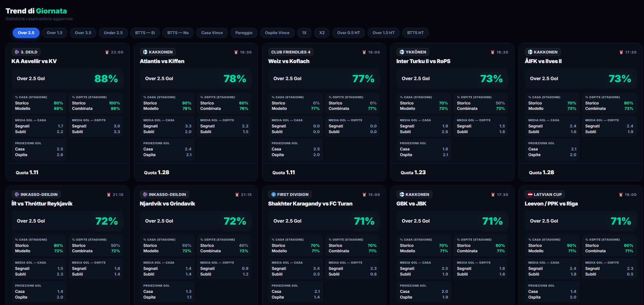Click the alarm clock icon next to 15:00
The width and height of the screenshot is (644, 305).
pos(364,195)
